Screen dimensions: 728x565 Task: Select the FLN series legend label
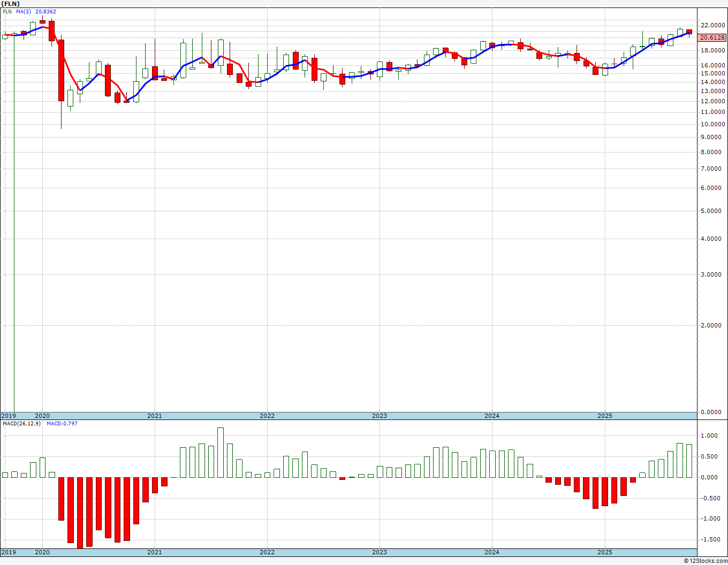tap(7, 12)
